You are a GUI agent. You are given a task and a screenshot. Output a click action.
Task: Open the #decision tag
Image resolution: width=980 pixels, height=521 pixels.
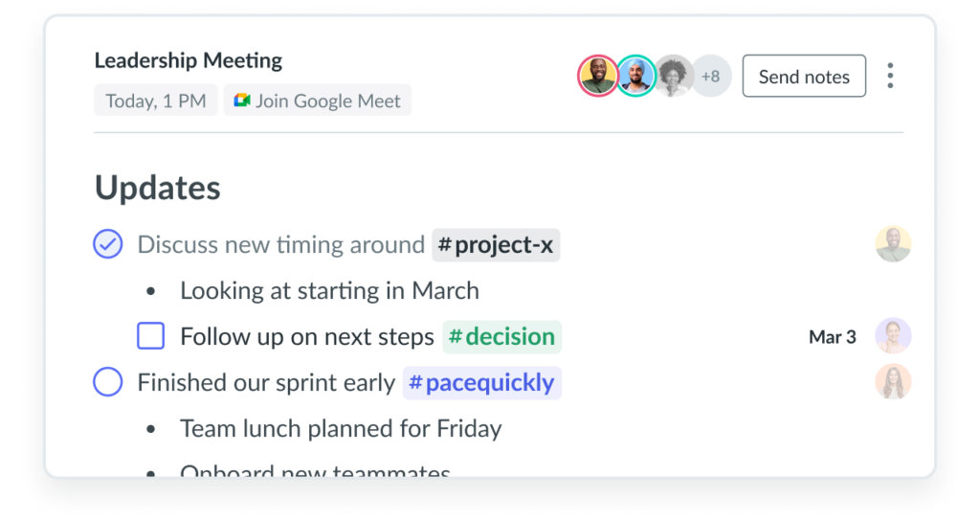(501, 336)
